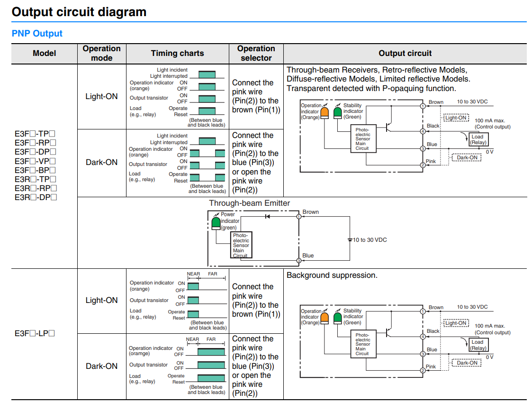Click the "FAR" label in E3F□-LP□ Dark-ON timing chart
The width and height of the screenshot is (532, 403).
pyautogui.click(x=211, y=339)
